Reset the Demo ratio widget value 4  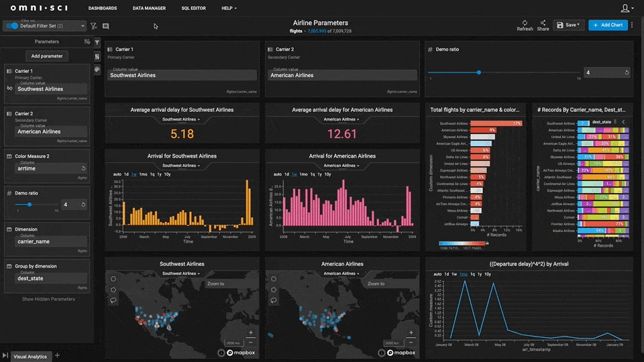click(627, 72)
